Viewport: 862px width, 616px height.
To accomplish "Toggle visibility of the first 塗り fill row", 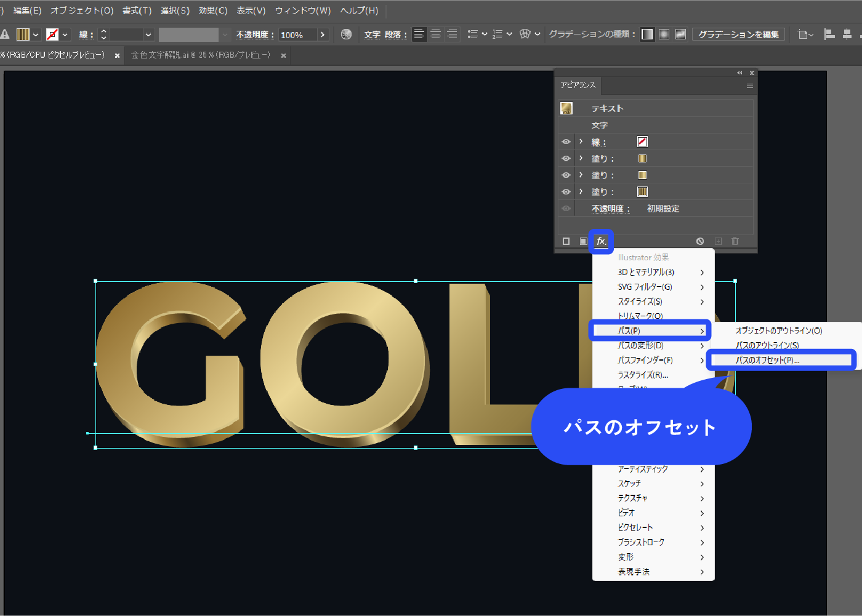I will [566, 159].
